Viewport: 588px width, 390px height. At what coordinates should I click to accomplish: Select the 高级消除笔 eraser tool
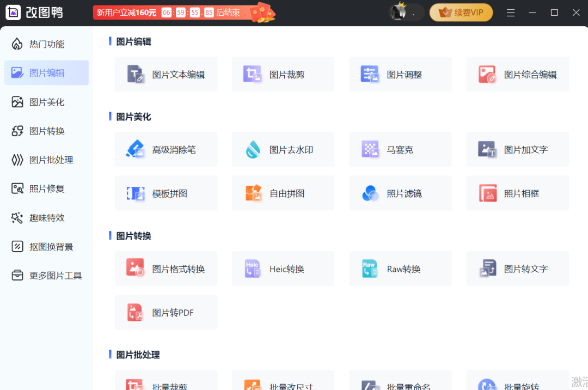tap(166, 149)
